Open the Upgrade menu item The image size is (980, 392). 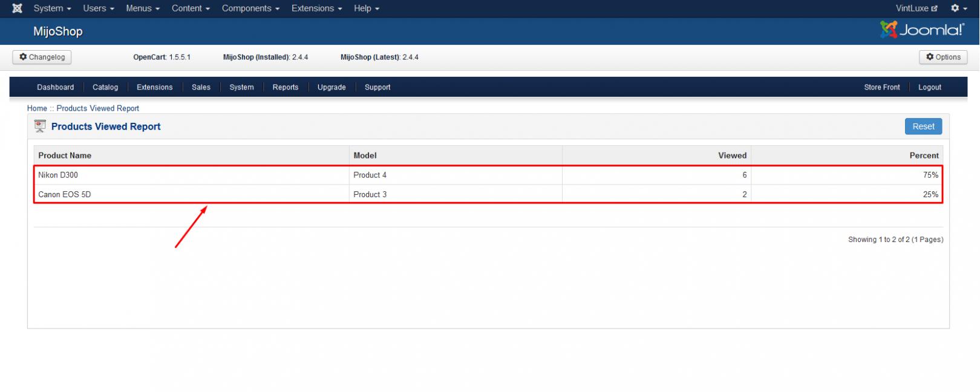pos(332,87)
